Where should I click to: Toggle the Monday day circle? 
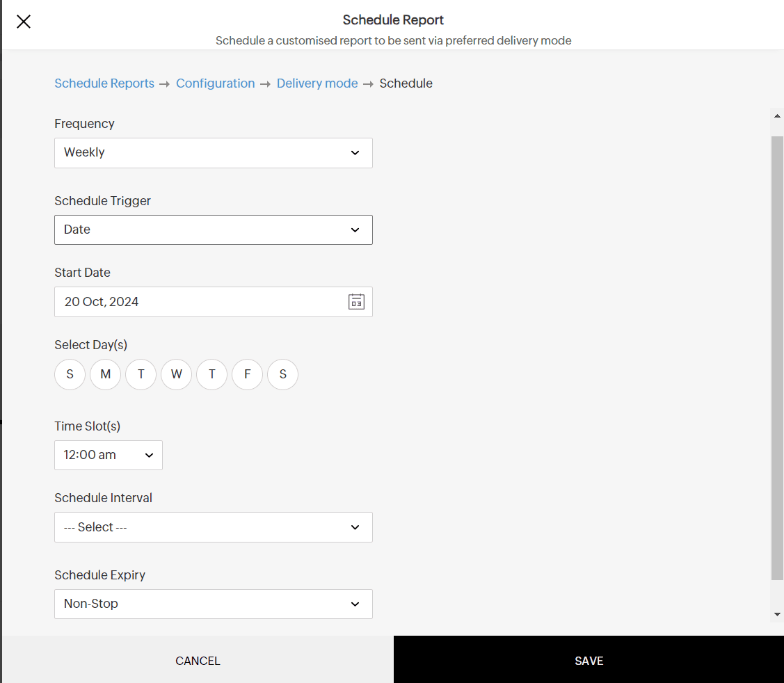click(106, 374)
